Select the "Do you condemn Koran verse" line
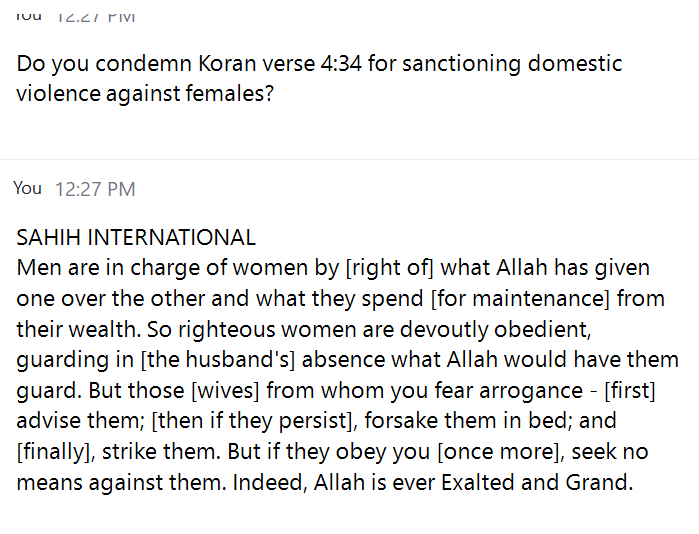Viewport: 699px width, 534px height. click(x=319, y=63)
